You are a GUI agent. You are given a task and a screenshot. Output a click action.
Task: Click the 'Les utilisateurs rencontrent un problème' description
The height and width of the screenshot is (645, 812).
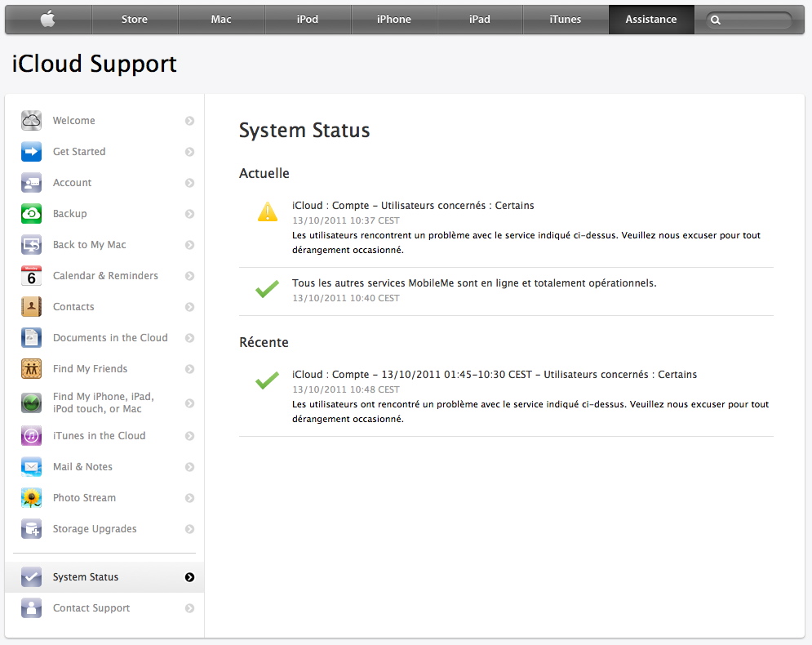coord(526,242)
